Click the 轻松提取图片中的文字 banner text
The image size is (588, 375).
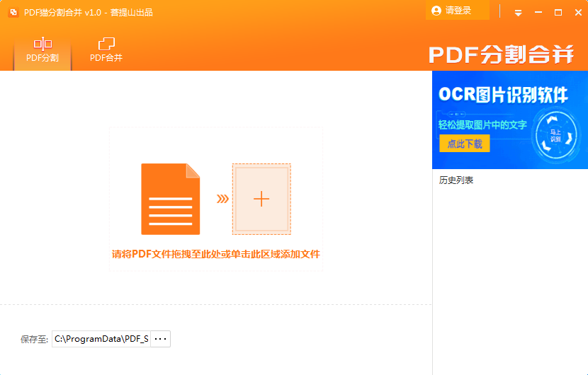point(482,125)
